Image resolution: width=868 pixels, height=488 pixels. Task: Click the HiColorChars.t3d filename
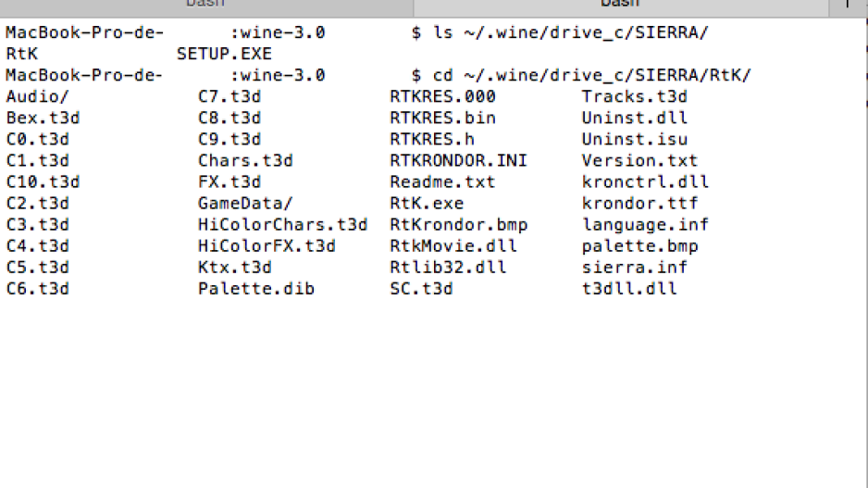[x=282, y=225]
